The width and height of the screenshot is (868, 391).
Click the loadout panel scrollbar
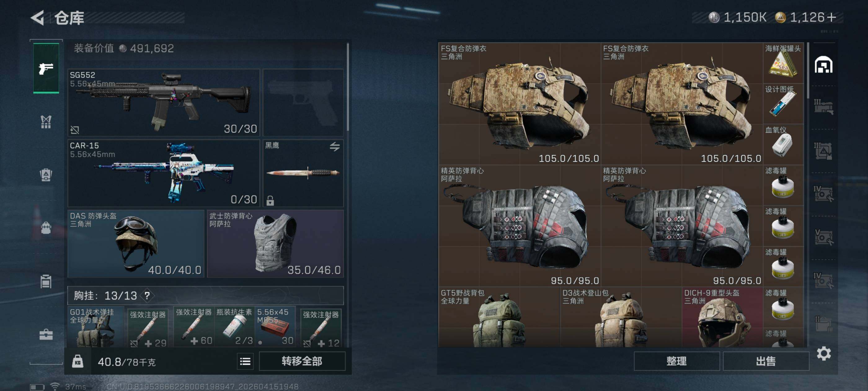[348, 87]
